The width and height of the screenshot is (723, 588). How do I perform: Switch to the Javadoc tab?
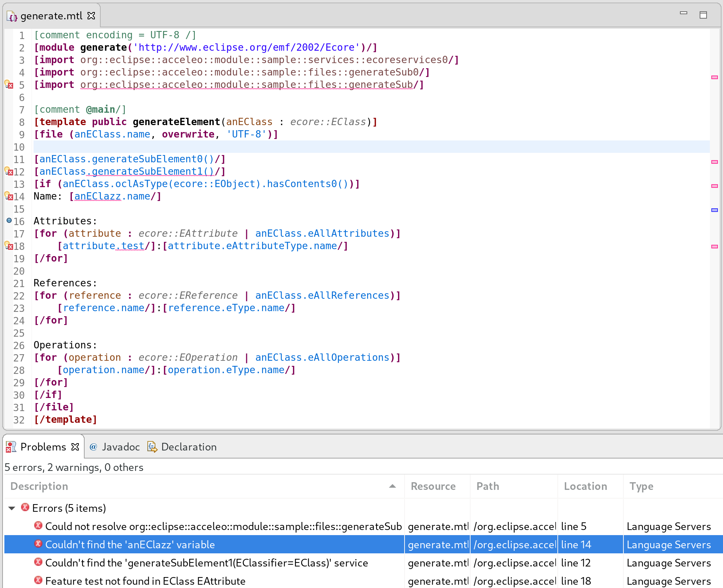tap(120, 446)
